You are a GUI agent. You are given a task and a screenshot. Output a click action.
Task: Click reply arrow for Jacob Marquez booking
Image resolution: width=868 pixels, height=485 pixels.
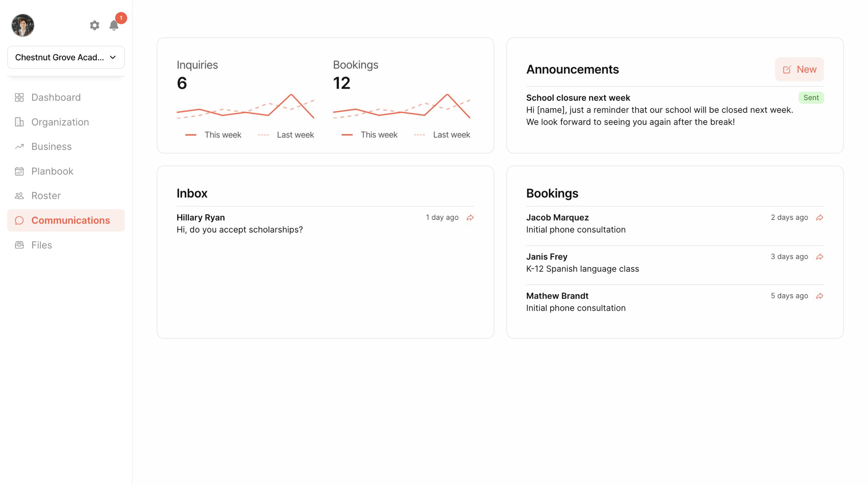[819, 217]
